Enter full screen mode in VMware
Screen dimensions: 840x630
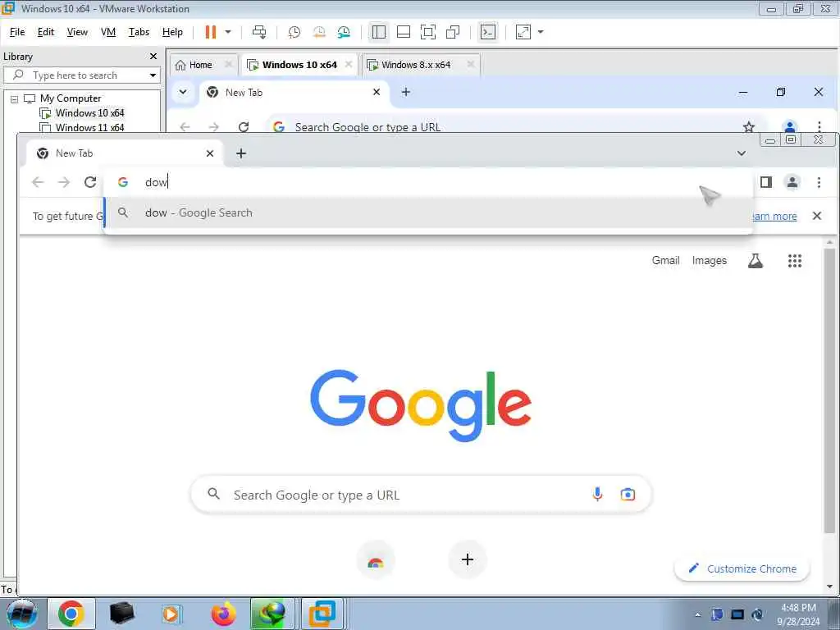(428, 32)
